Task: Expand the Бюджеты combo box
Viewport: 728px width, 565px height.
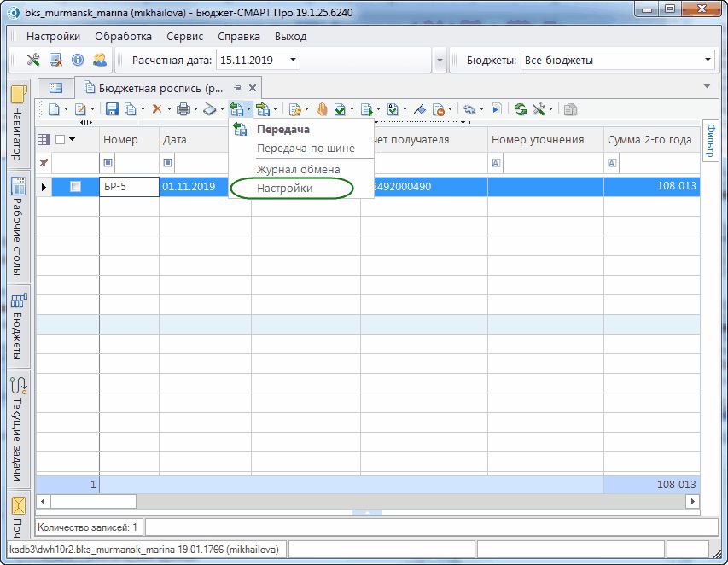Action: tap(708, 60)
